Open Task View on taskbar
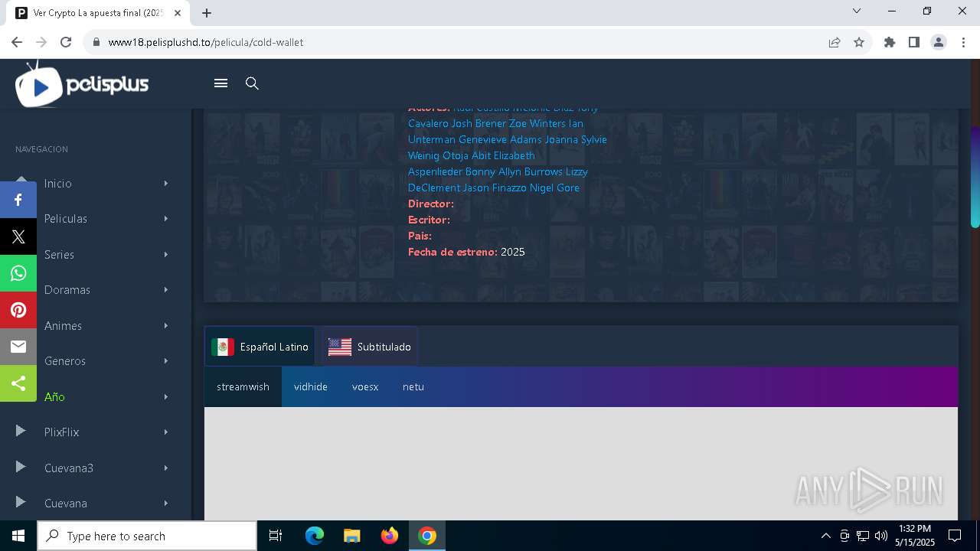Screen dimensions: 980x551 [x=276, y=536]
